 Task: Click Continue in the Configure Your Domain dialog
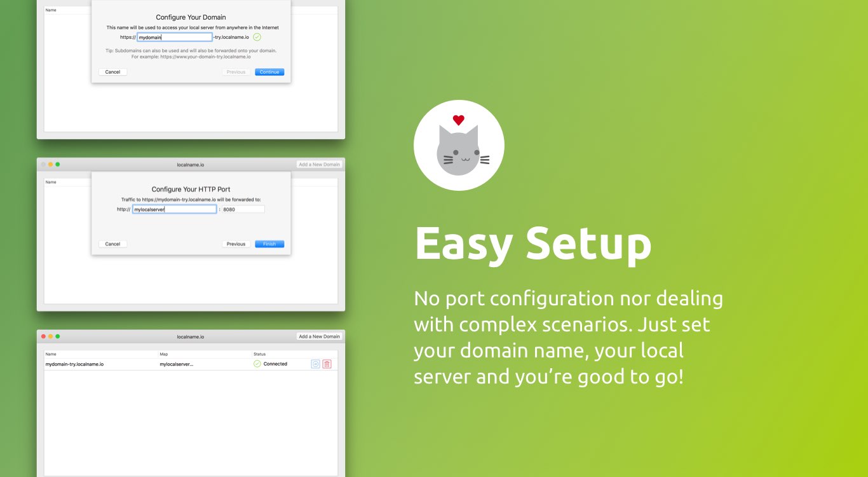(269, 72)
